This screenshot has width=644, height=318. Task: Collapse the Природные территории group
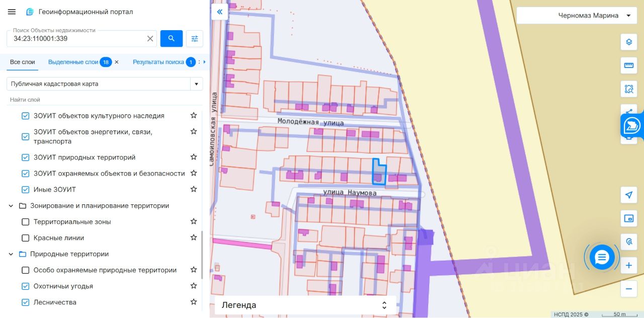point(11,254)
